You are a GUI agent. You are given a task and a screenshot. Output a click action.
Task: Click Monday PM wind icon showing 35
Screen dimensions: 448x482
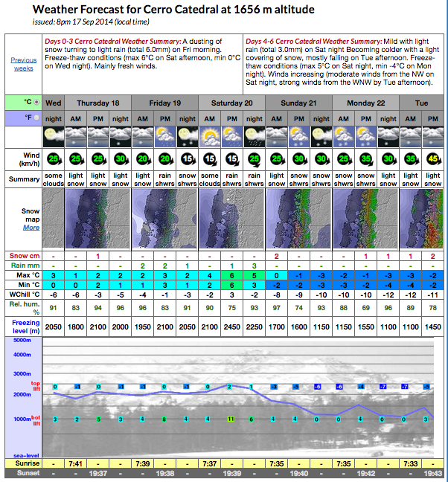pyautogui.click(x=366, y=159)
